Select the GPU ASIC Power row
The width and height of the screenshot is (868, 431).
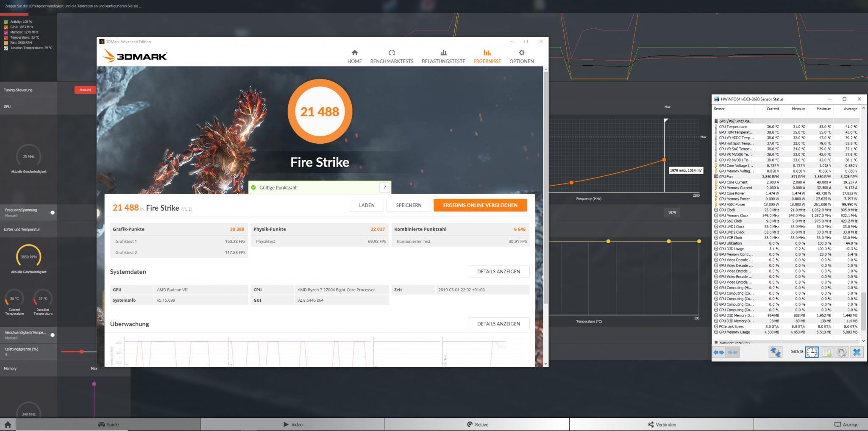pos(786,204)
